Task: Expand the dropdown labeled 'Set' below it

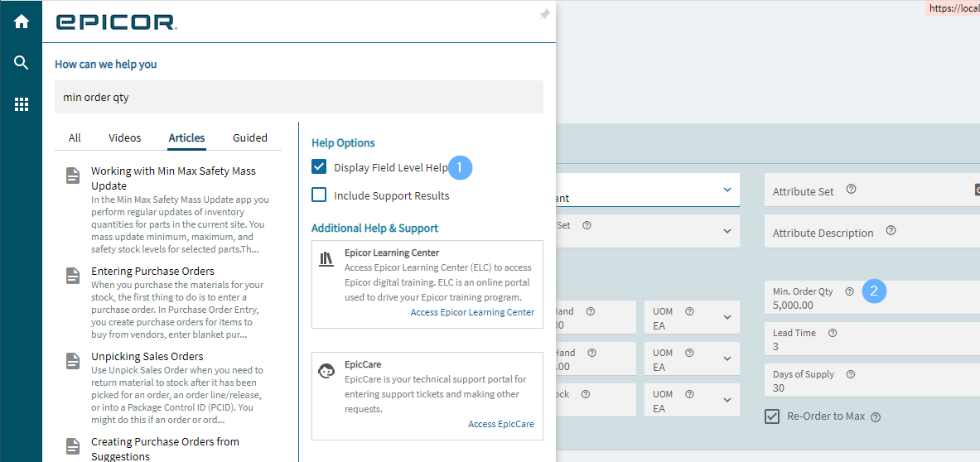Action: (x=727, y=231)
